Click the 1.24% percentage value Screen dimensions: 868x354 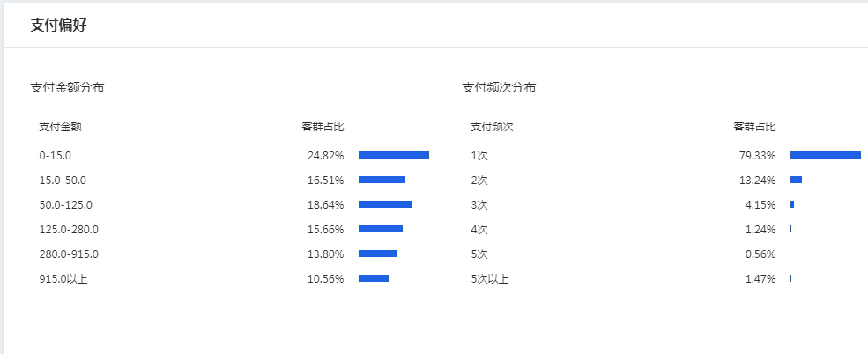point(760,230)
